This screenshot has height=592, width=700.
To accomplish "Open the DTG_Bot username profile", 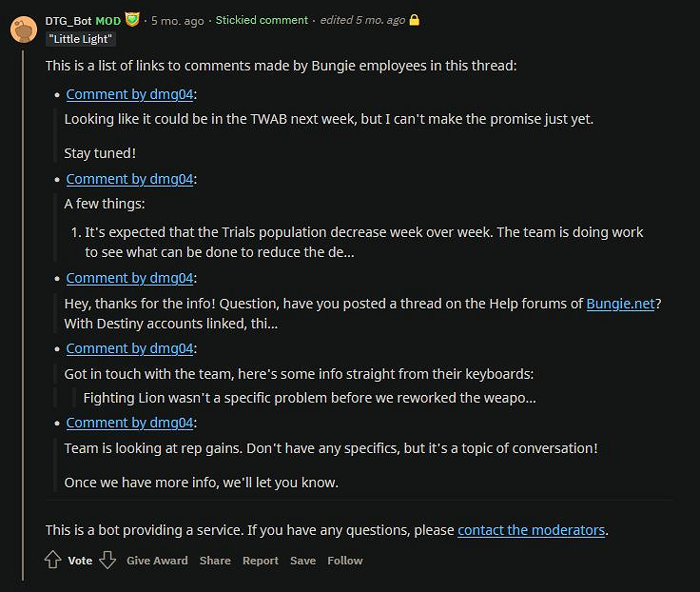I will pyautogui.click(x=68, y=20).
